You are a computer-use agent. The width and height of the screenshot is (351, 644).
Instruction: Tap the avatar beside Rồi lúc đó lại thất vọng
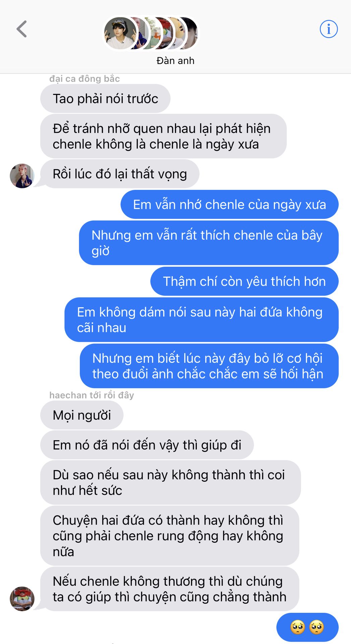pos(22,176)
